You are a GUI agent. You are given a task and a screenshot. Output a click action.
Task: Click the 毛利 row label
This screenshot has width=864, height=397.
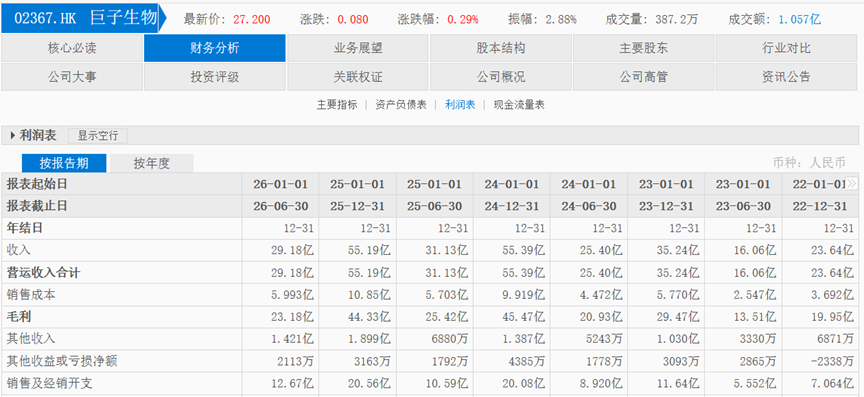point(19,317)
